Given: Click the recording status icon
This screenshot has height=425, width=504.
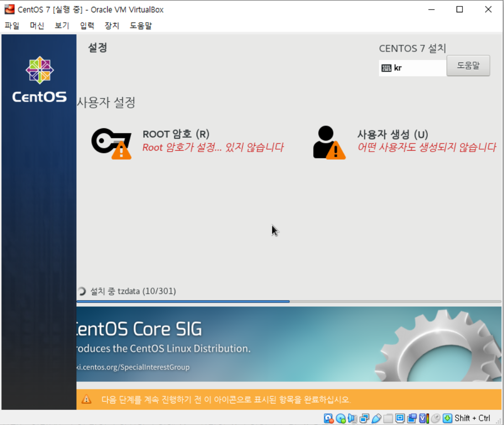Looking at the screenshot, I should (412, 418).
